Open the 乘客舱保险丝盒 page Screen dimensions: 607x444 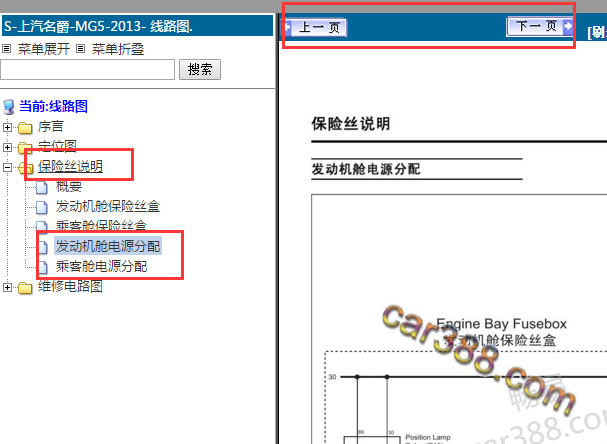tap(101, 226)
